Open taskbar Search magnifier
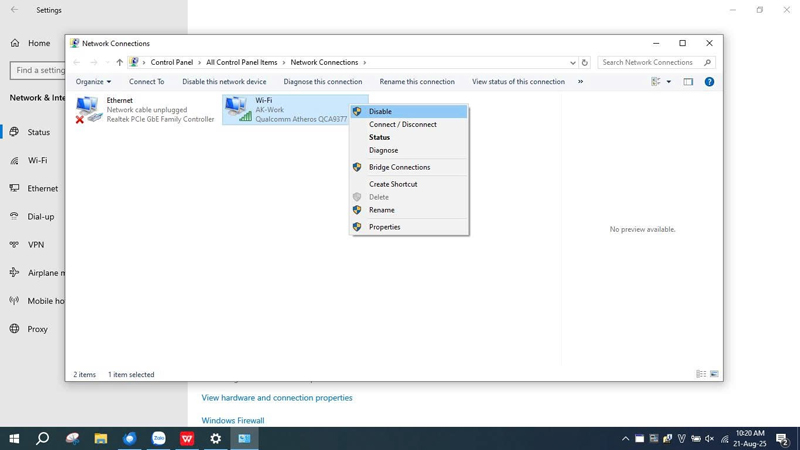This screenshot has height=450, width=800. [x=43, y=438]
